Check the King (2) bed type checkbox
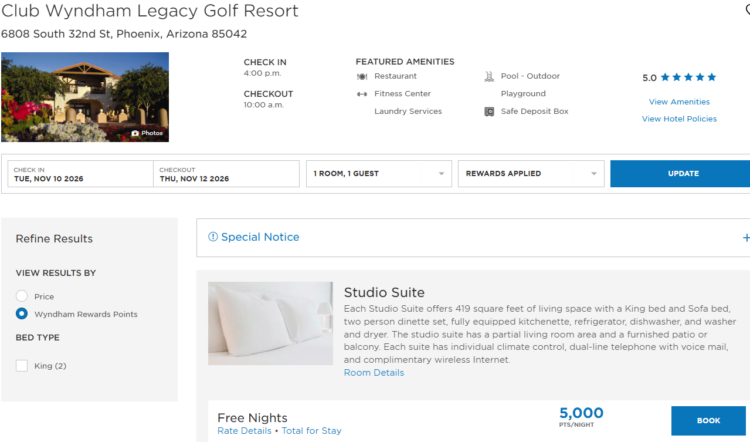The width and height of the screenshot is (750, 442). click(x=22, y=366)
